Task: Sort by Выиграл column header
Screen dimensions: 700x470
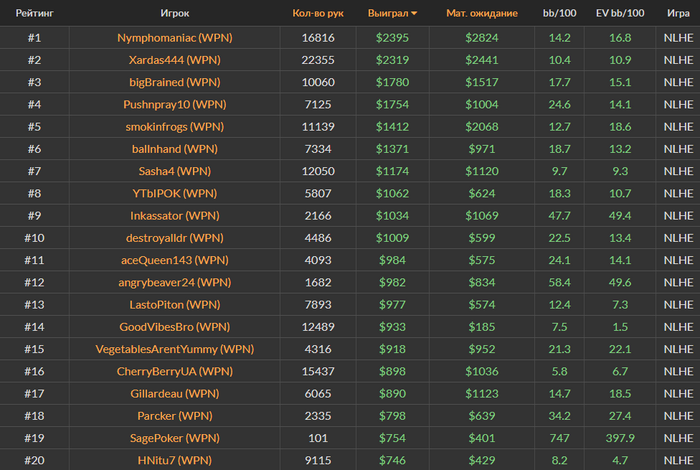Action: [388, 13]
